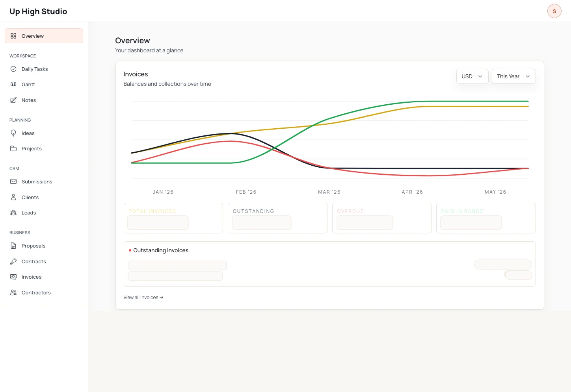Click the Leads sidebar label
This screenshot has width=571, height=392.
click(29, 213)
